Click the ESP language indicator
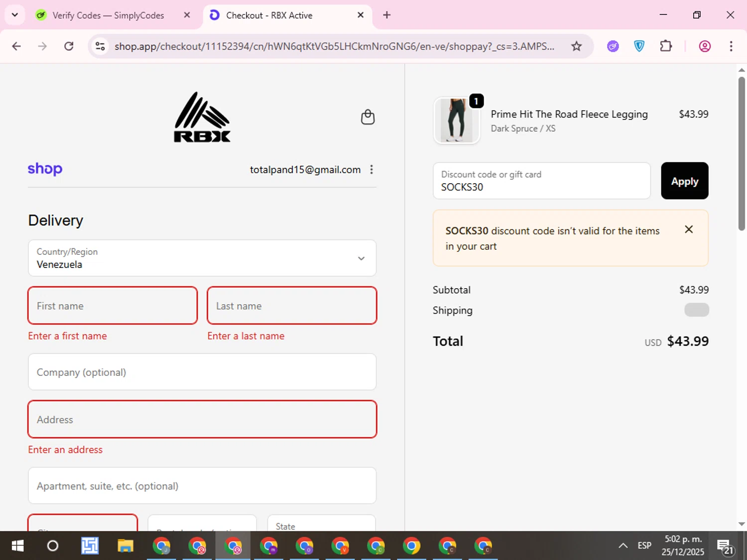 pos(644,546)
